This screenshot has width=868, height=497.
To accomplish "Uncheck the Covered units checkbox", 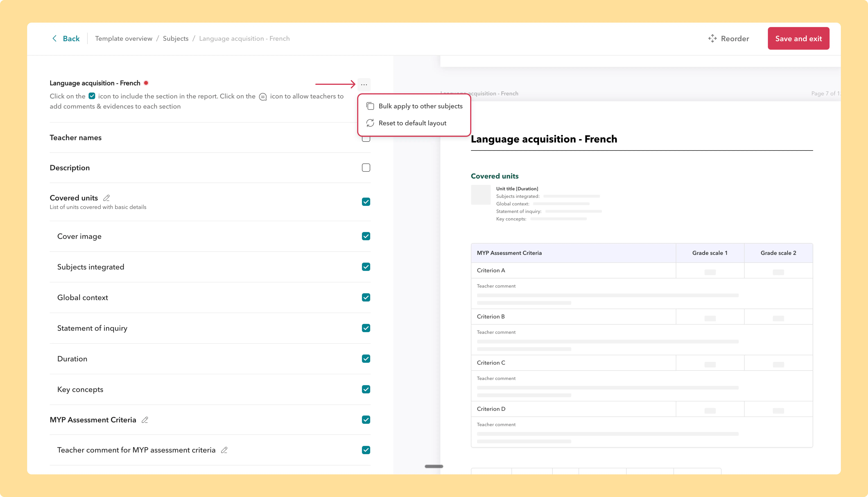I will tap(366, 202).
